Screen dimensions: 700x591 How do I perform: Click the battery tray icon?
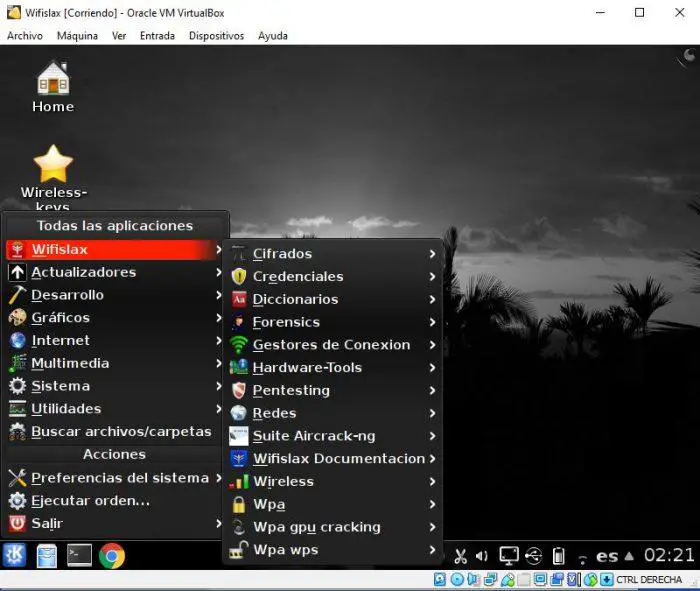coord(558,556)
